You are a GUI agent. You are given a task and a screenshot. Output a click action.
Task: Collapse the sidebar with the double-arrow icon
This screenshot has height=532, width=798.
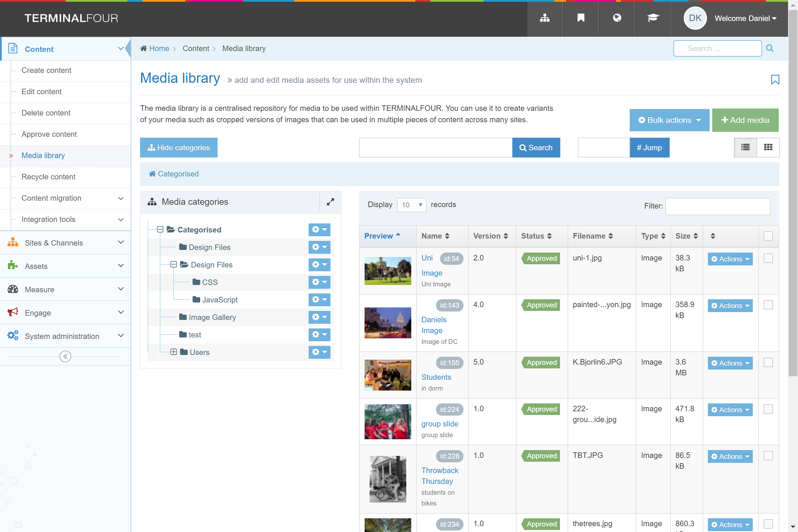(x=65, y=356)
